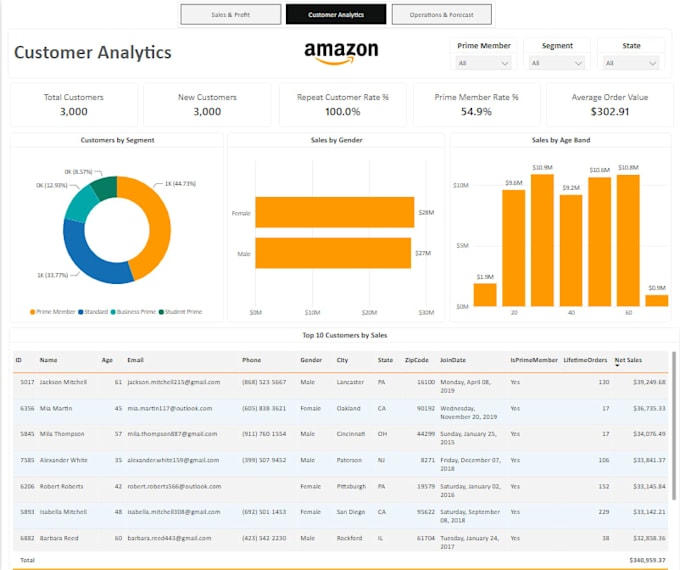Expand the Segment filter dropdown

pyautogui.click(x=557, y=63)
